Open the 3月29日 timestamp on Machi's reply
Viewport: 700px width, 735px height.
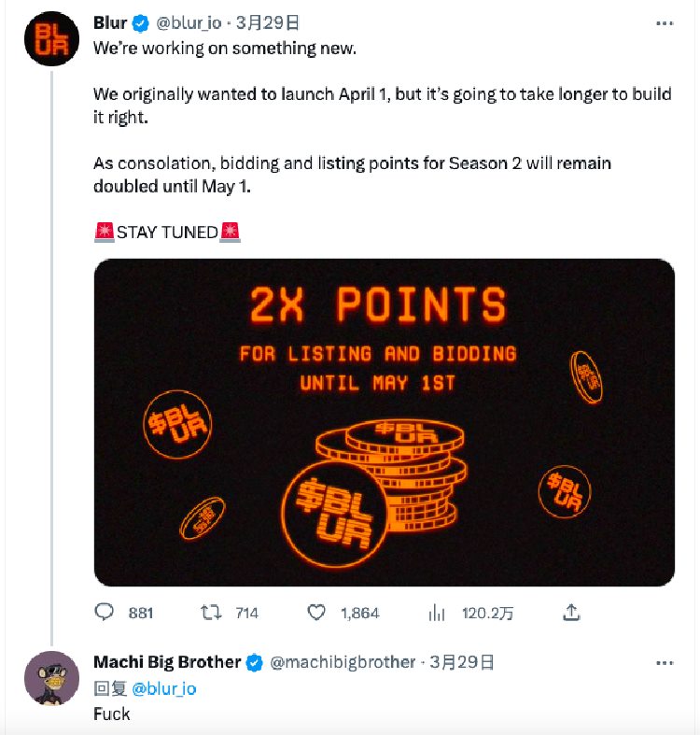pyautogui.click(x=461, y=663)
